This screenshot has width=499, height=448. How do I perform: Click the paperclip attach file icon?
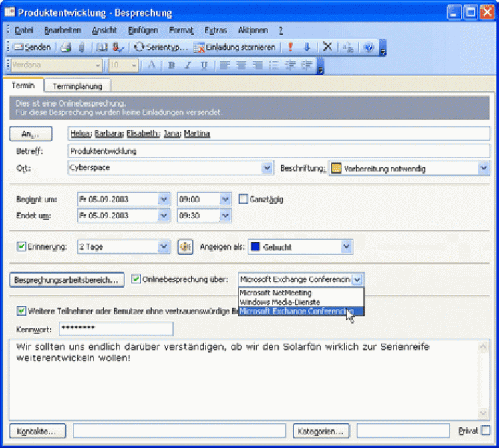[82, 47]
